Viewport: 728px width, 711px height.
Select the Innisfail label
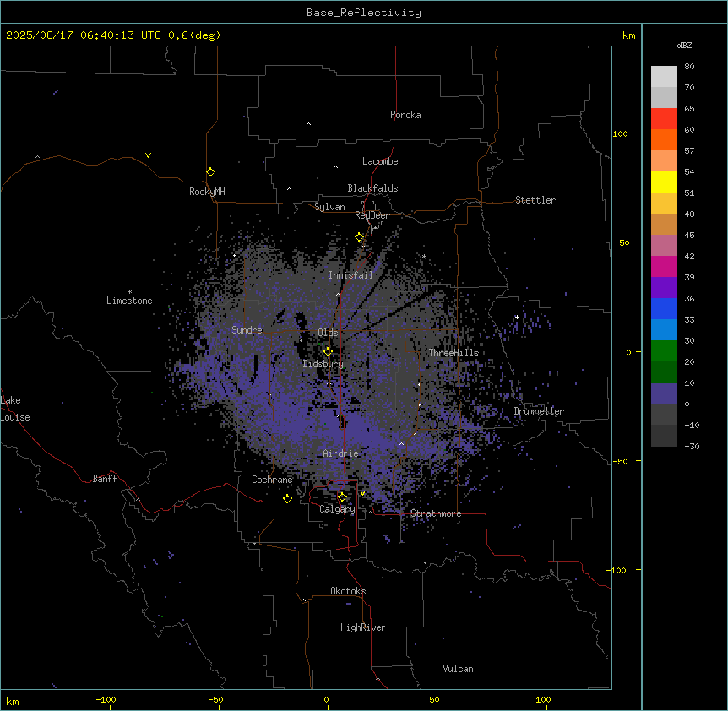pos(350,275)
